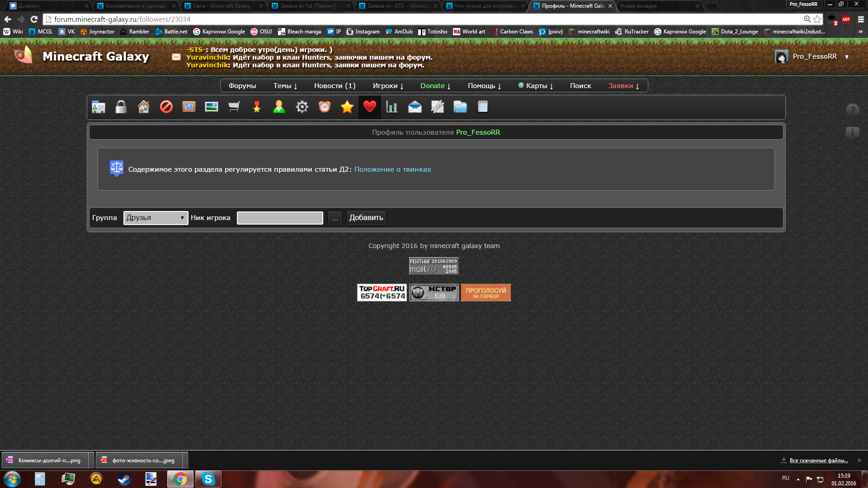Click the alarm clock icon
The image size is (868, 488).
pos(325,107)
